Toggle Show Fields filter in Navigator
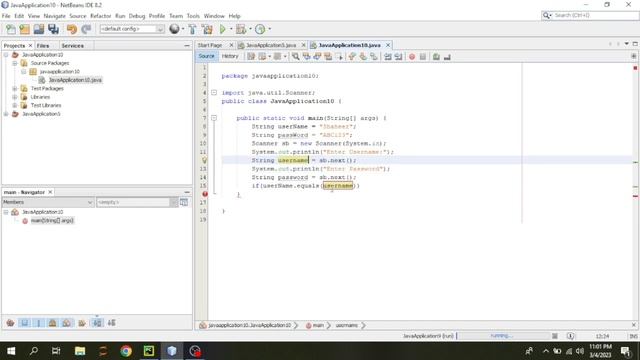The image size is (640, 360). pyautogui.click(x=24, y=323)
